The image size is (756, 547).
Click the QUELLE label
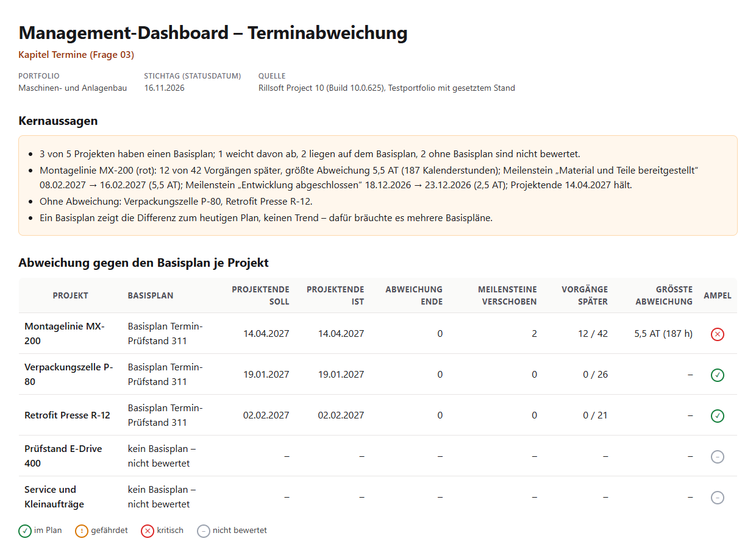point(272,76)
